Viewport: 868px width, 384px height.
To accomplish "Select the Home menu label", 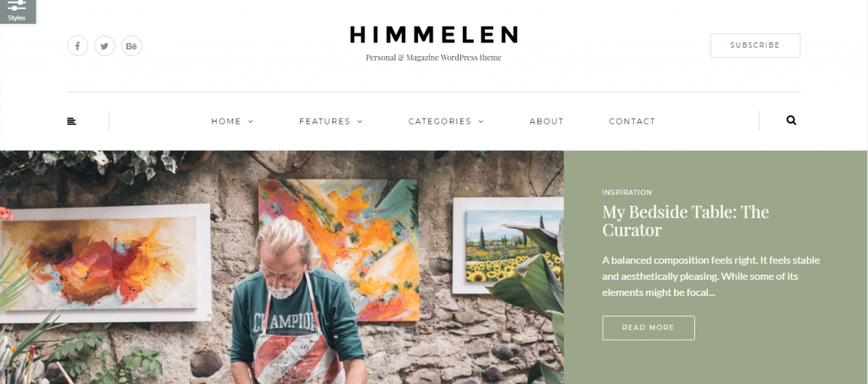I will click(x=225, y=121).
